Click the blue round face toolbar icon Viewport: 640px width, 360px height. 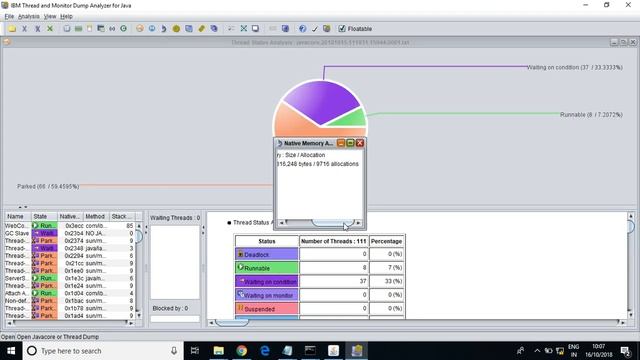pos(152,29)
